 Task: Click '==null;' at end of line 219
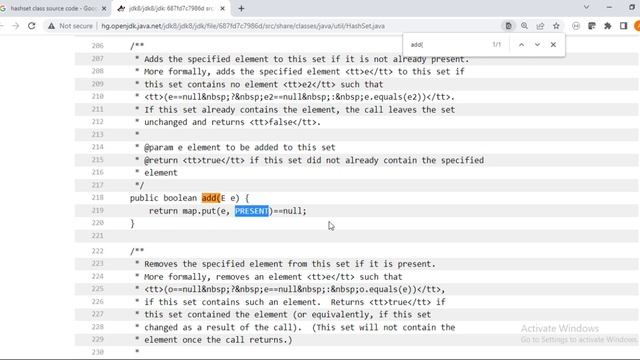(x=290, y=211)
